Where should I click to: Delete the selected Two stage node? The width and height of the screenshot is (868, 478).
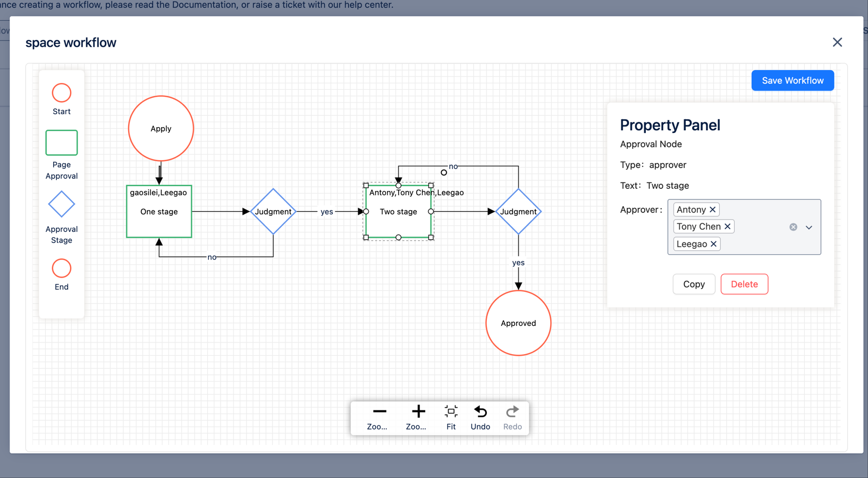(744, 284)
